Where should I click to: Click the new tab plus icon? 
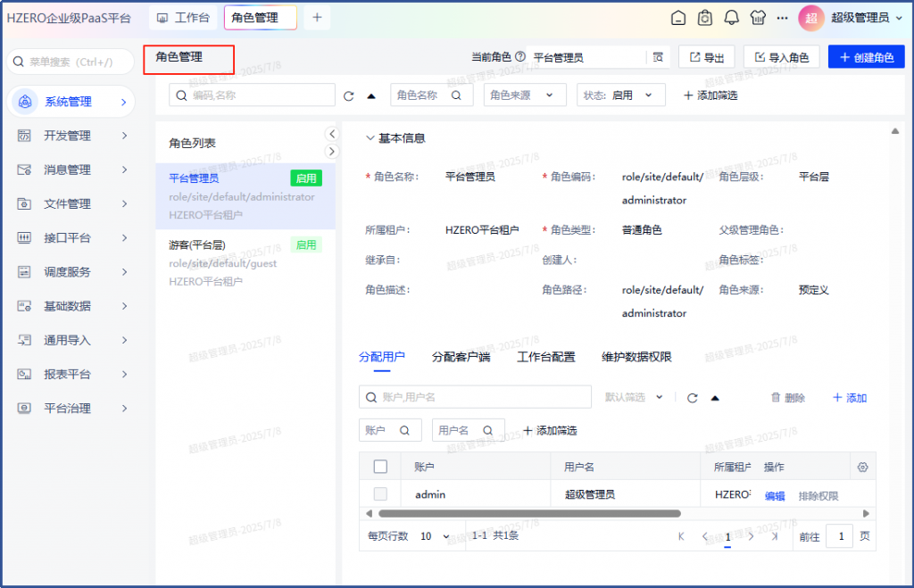coord(317,17)
